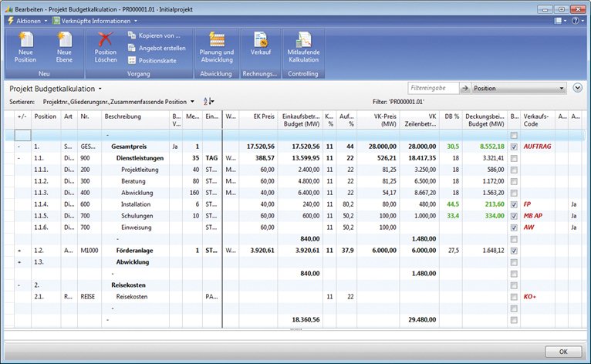Expand position 1.3. Abwicklung with plus

[x=19, y=262]
